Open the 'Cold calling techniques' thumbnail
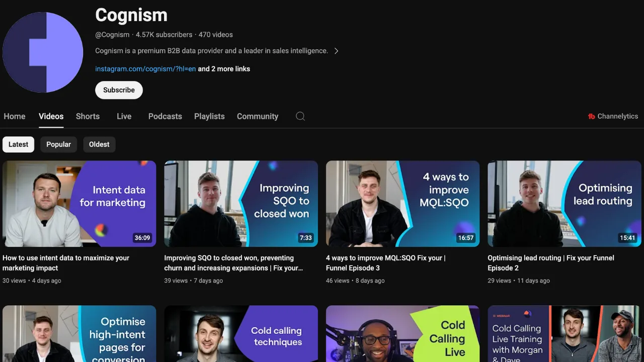The height and width of the screenshot is (362, 644). pyautogui.click(x=241, y=334)
